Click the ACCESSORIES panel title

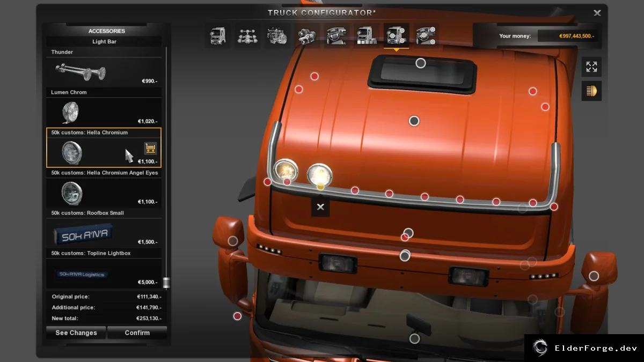coord(107,31)
